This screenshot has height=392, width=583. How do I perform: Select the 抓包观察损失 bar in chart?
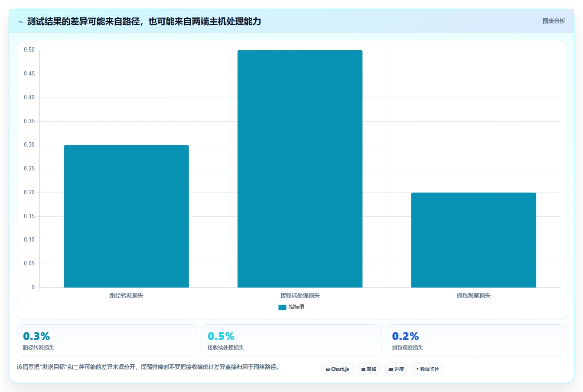click(x=473, y=240)
